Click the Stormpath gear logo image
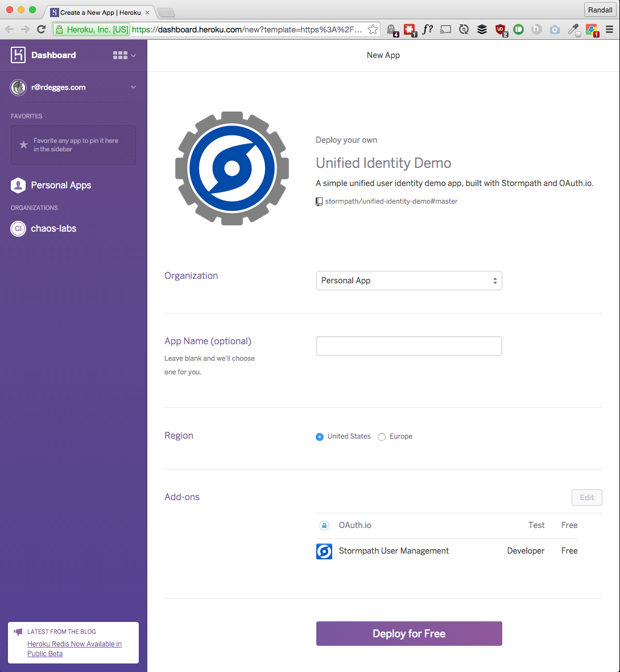The image size is (620, 672). (232, 168)
